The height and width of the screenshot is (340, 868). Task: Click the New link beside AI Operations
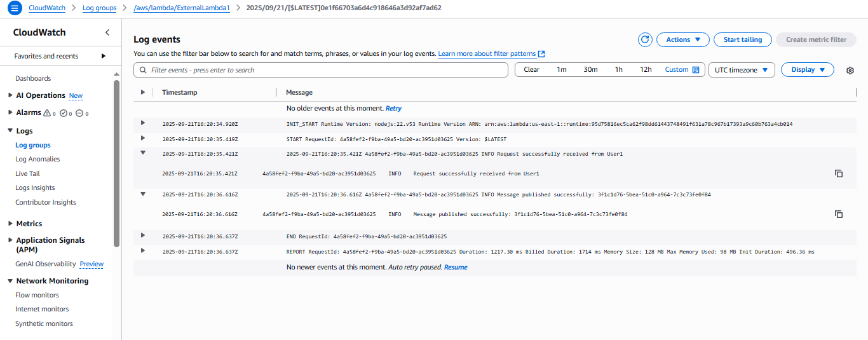point(76,96)
